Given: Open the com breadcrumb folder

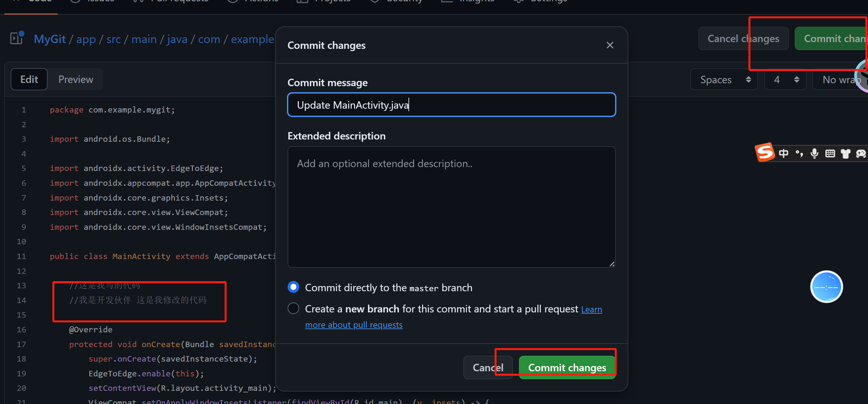Looking at the screenshot, I should pyautogui.click(x=209, y=39).
